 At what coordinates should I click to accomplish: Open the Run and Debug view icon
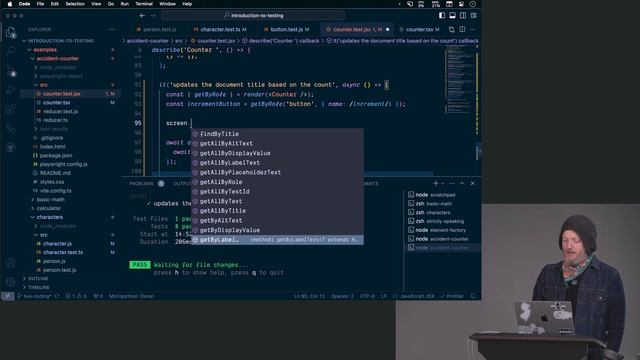[11, 90]
